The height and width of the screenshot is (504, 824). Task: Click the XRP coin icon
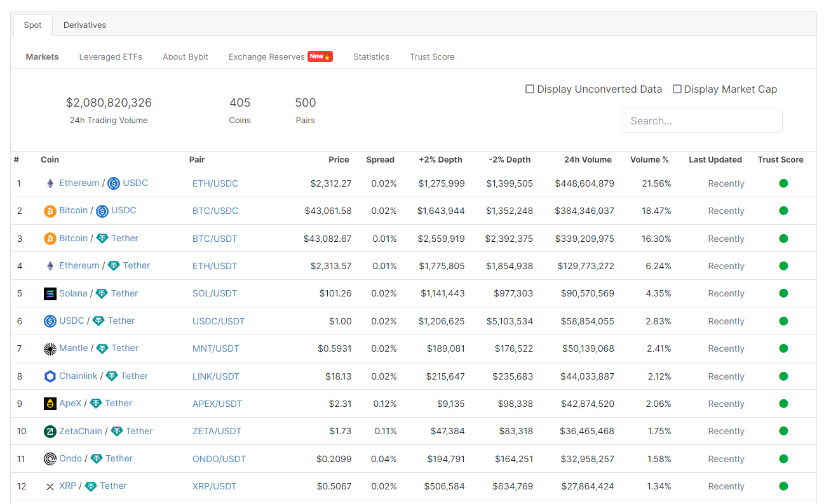(50, 486)
